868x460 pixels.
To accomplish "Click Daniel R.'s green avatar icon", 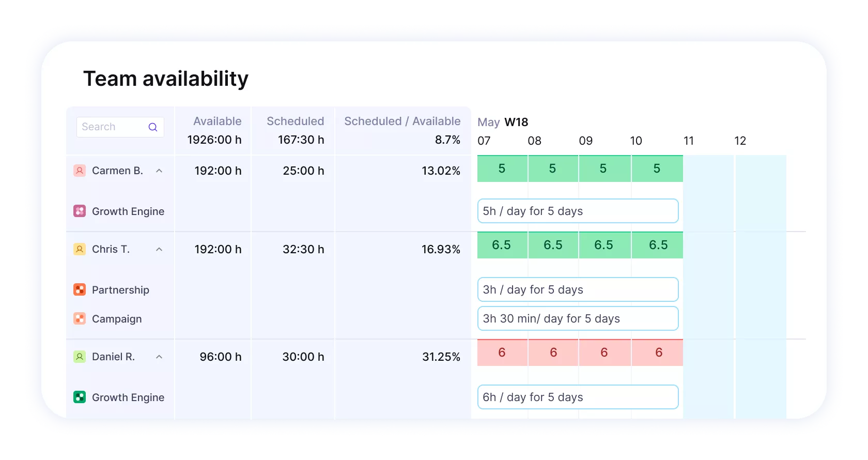I will (80, 357).
